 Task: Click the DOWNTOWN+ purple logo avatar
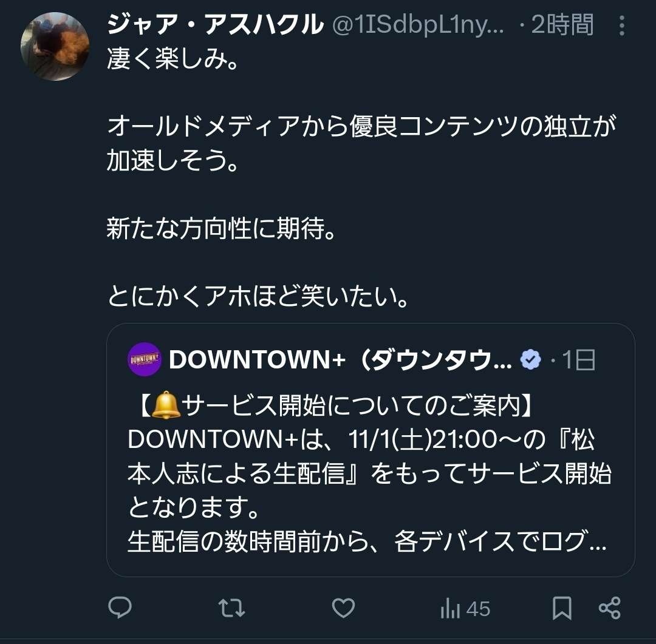[145, 359]
